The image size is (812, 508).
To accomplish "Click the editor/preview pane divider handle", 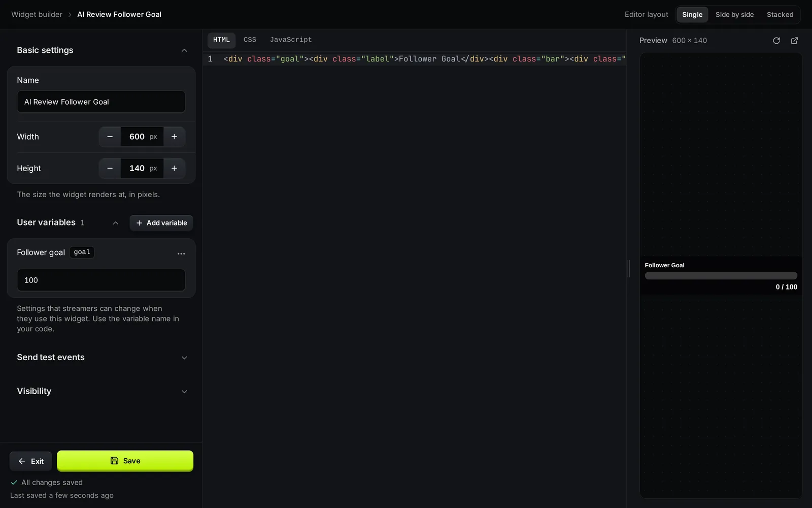I will click(629, 269).
